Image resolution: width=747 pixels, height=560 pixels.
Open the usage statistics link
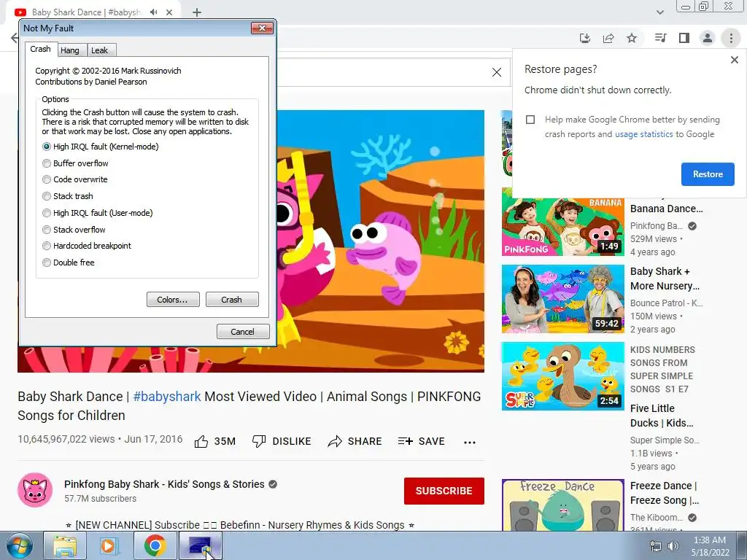[643, 134]
